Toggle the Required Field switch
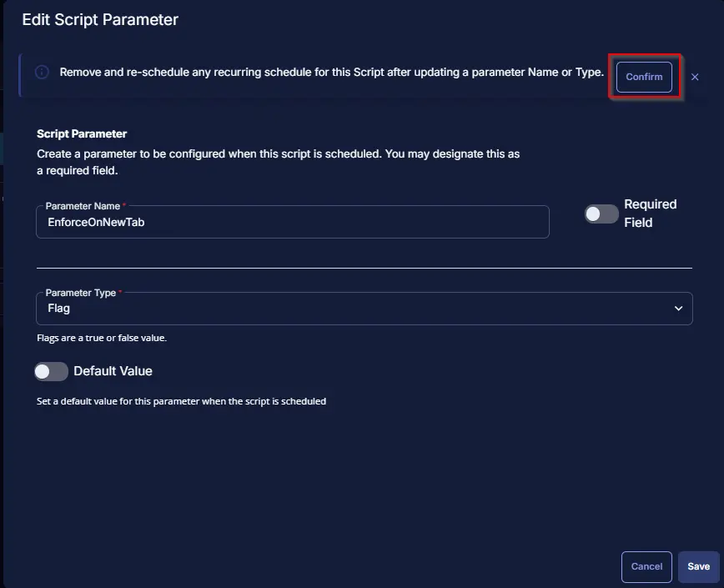 (x=601, y=214)
